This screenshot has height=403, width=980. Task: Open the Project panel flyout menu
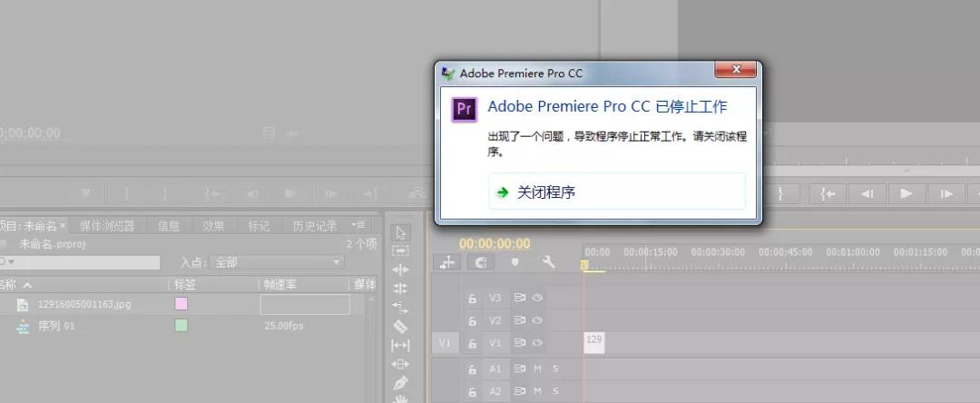coord(358,226)
